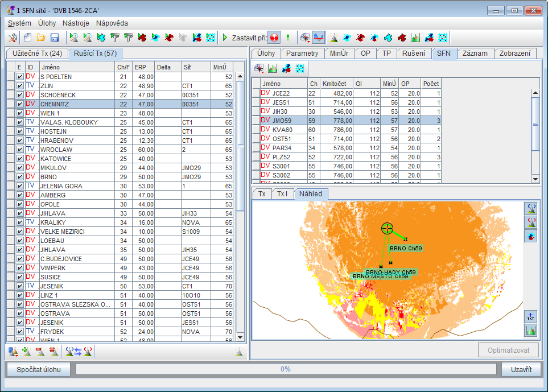
Task: Click the green histogram icon in SFN panel
Action: click(x=273, y=68)
